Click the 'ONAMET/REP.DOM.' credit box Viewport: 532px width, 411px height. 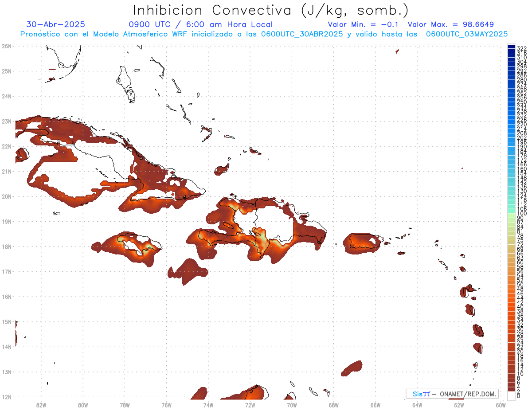452,394
